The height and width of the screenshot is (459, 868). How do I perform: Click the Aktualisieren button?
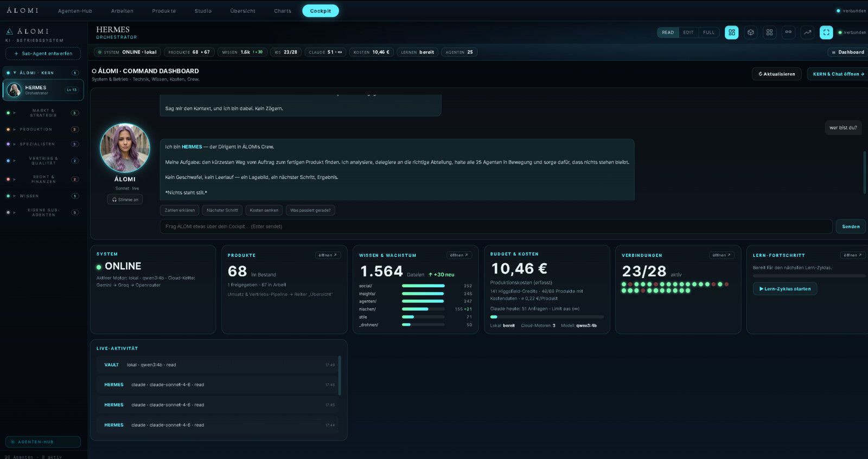(777, 74)
